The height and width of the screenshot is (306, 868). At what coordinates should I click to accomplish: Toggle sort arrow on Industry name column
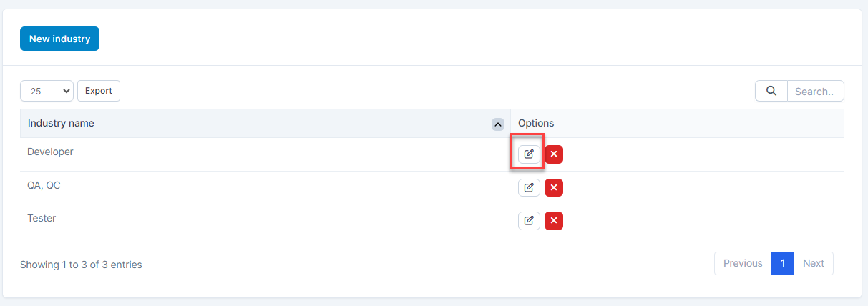pyautogui.click(x=498, y=124)
